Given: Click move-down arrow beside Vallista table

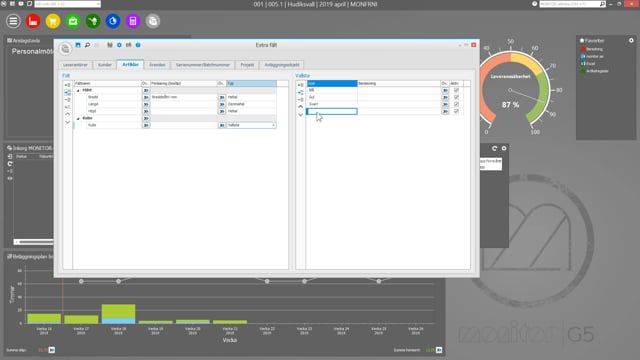Looking at the screenshot, I should coord(300,115).
